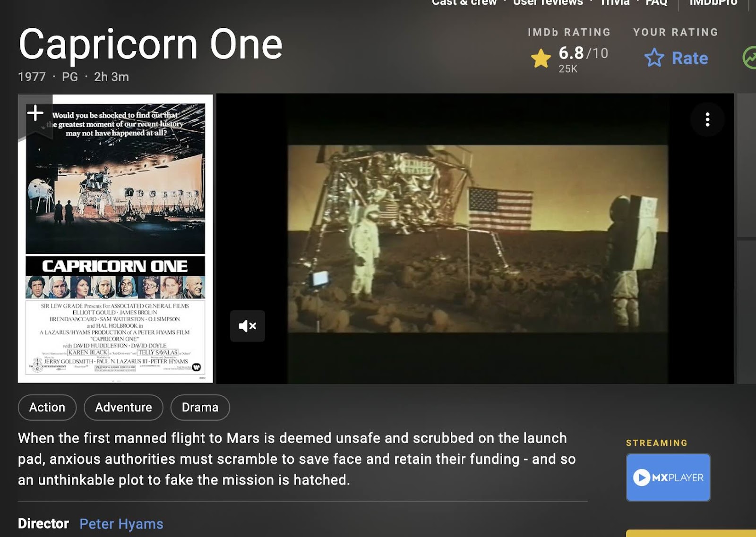Rate this movie
This screenshot has height=537, width=756.
677,58
